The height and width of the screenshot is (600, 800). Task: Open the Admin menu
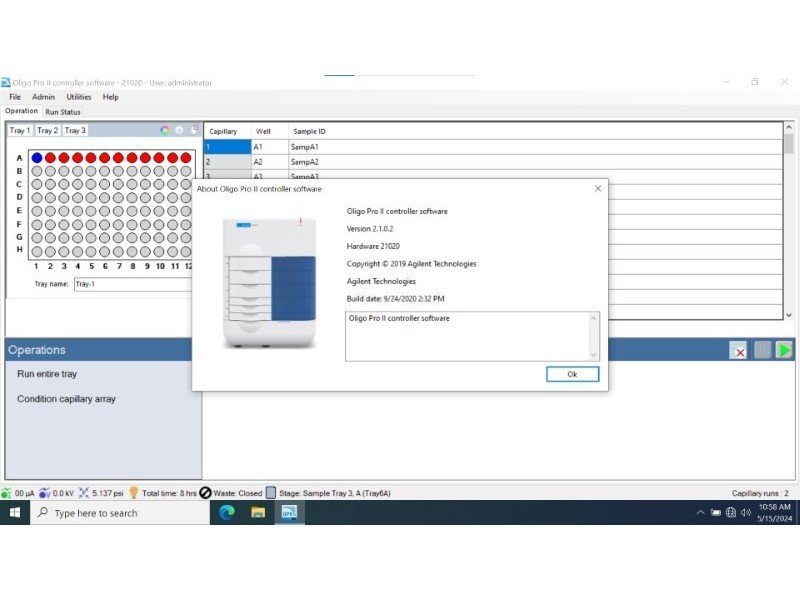coord(43,97)
